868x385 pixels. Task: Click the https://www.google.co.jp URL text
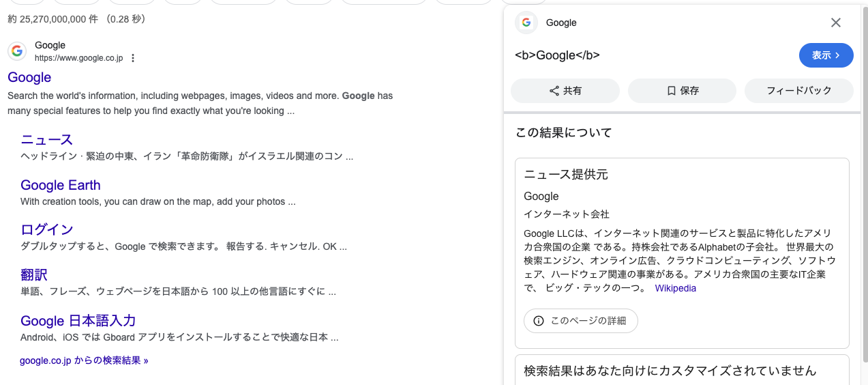tap(78, 58)
